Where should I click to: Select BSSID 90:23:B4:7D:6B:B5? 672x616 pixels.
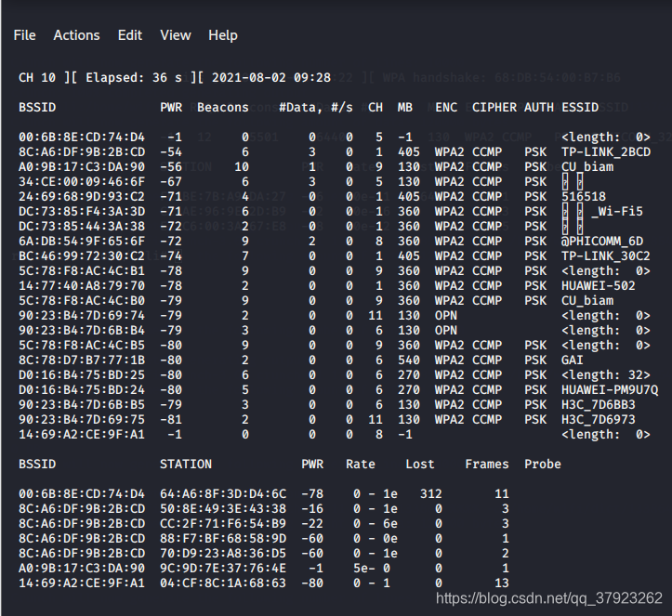[82, 405]
